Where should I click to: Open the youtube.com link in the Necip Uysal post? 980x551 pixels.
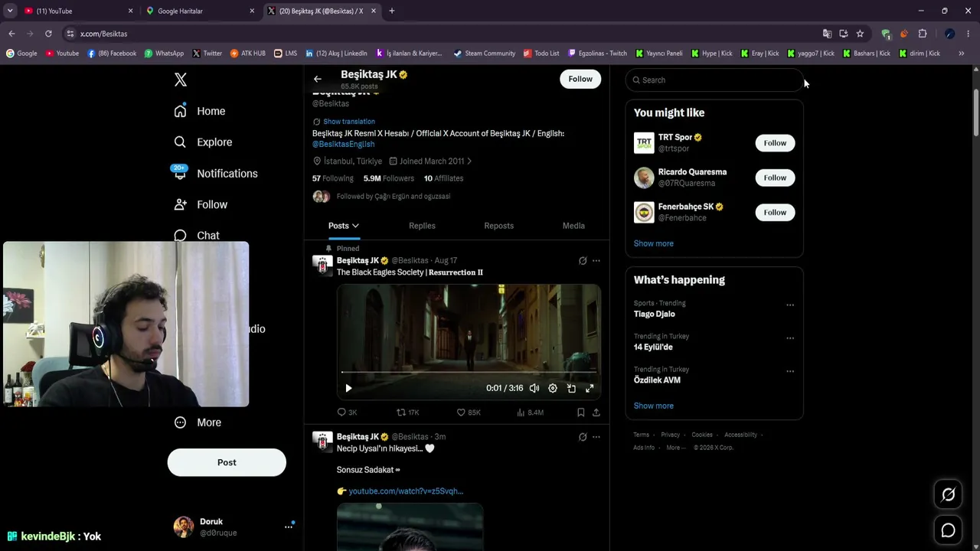[x=406, y=491]
